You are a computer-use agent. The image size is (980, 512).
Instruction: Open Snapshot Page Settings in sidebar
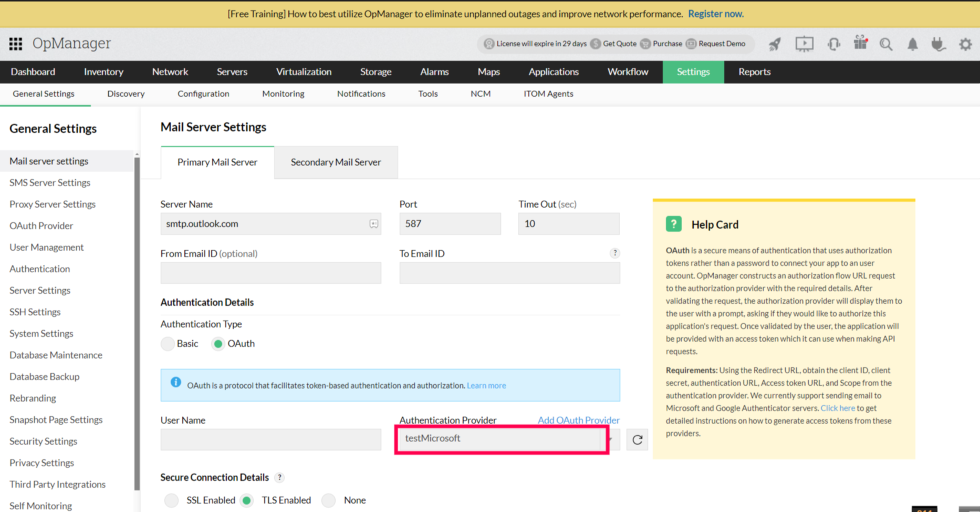click(x=56, y=420)
